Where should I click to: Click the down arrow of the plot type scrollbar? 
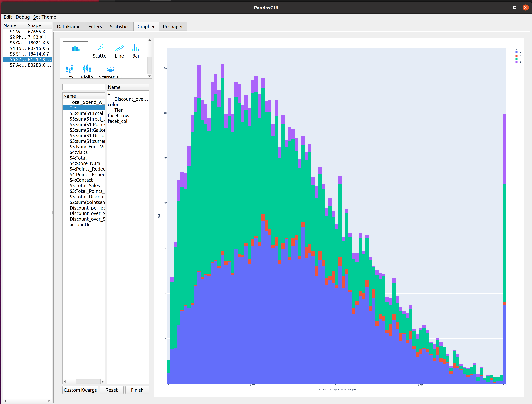tap(150, 76)
